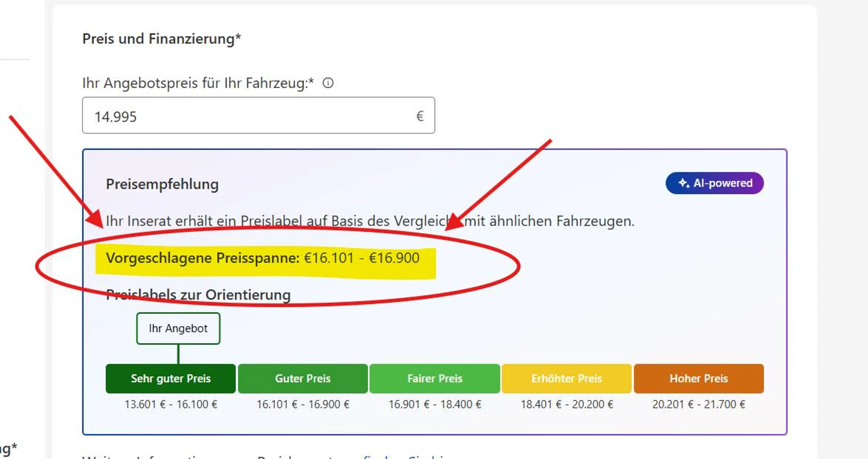Image resolution: width=868 pixels, height=459 pixels.
Task: Click the Ihr Inserat erhält ein Preislabel sentence
Action: (370, 221)
